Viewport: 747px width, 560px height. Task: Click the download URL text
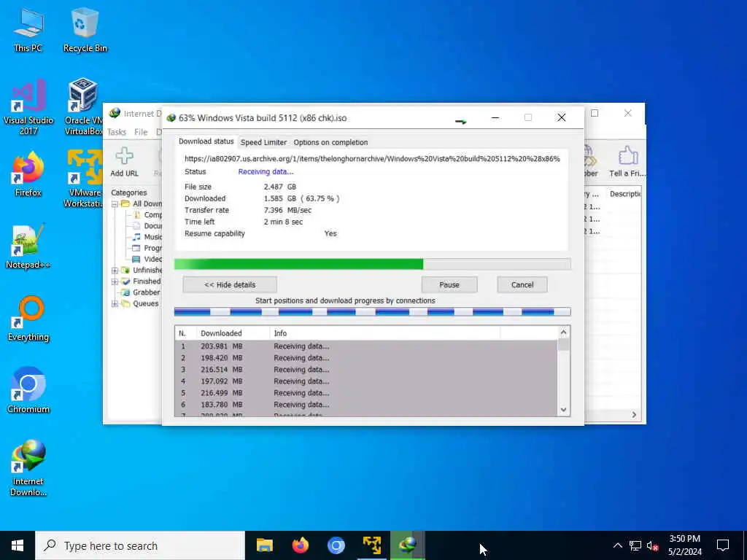[x=372, y=159]
